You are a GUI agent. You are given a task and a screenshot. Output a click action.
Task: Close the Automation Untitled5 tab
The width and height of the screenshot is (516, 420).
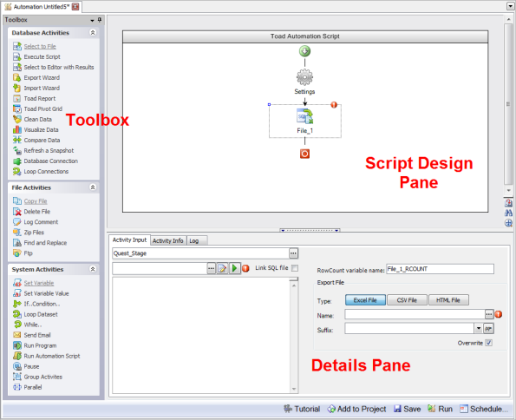75,7
